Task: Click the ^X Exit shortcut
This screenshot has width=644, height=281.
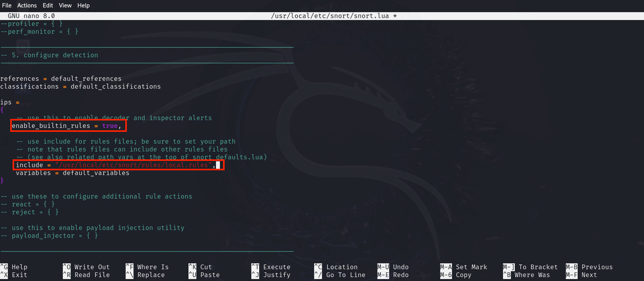Action: 14,275
